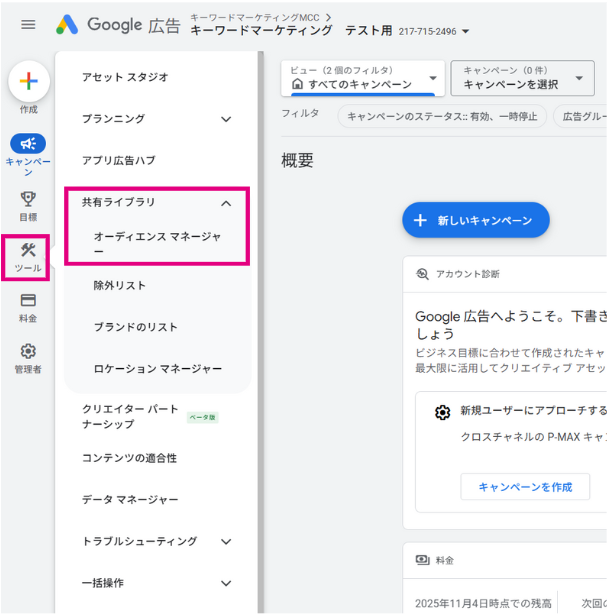Open the 目標 trophy icon

coord(28,199)
